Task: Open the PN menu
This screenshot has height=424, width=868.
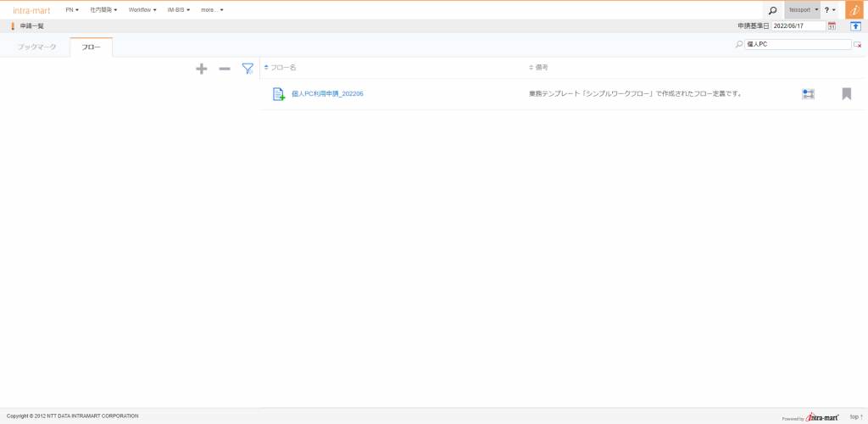Action: pos(72,10)
